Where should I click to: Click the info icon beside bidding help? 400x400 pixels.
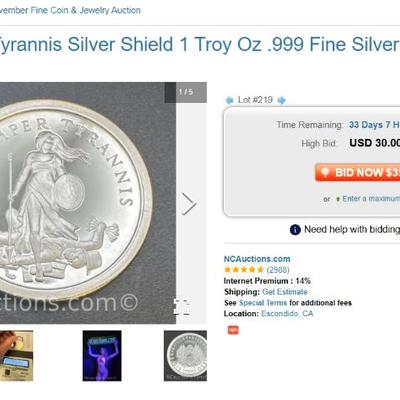[295, 230]
